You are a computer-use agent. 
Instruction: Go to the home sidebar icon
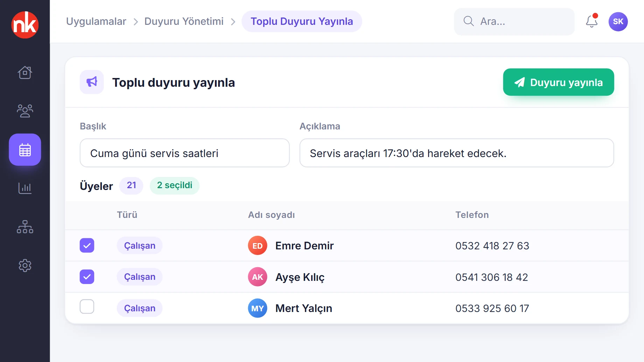[25, 72]
